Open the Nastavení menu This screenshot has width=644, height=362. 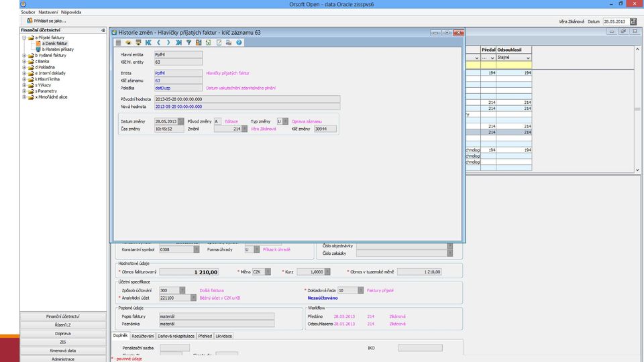tap(48, 12)
